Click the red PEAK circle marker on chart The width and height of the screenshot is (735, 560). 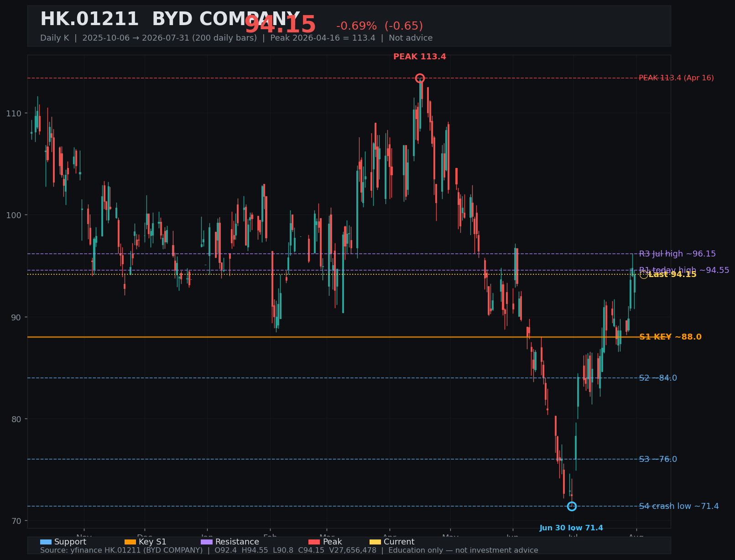420,79
